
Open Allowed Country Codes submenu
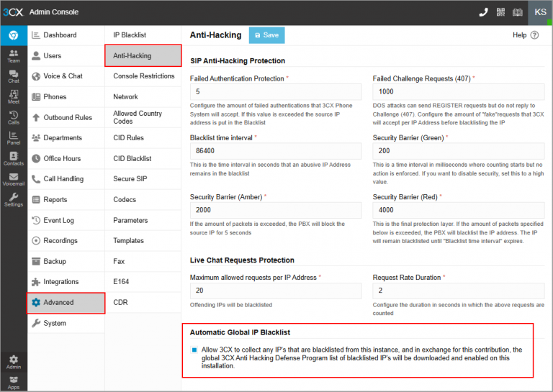coord(143,117)
